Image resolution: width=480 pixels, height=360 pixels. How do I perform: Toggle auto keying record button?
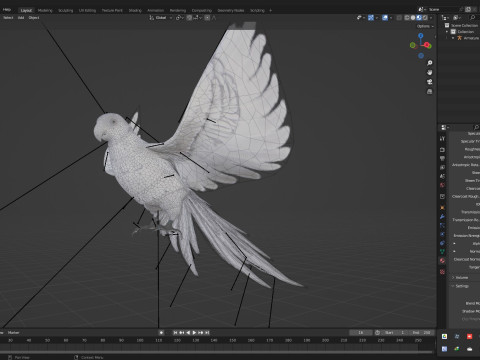[161, 332]
